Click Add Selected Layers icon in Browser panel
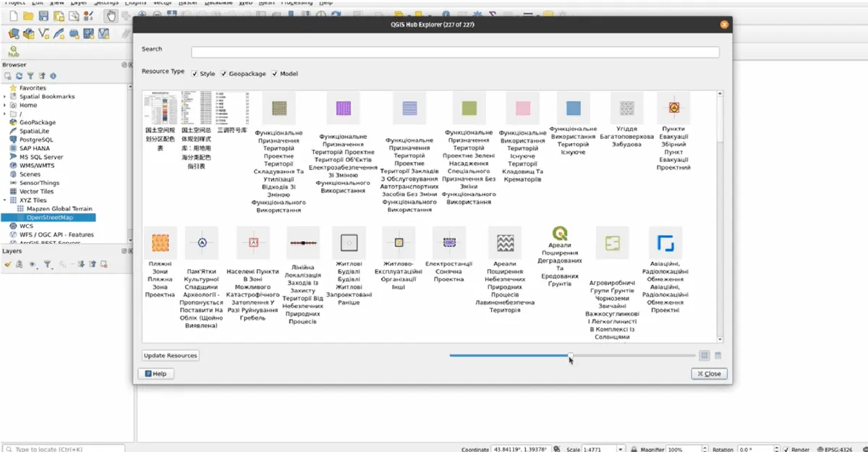This screenshot has height=452, width=868. (x=8, y=76)
